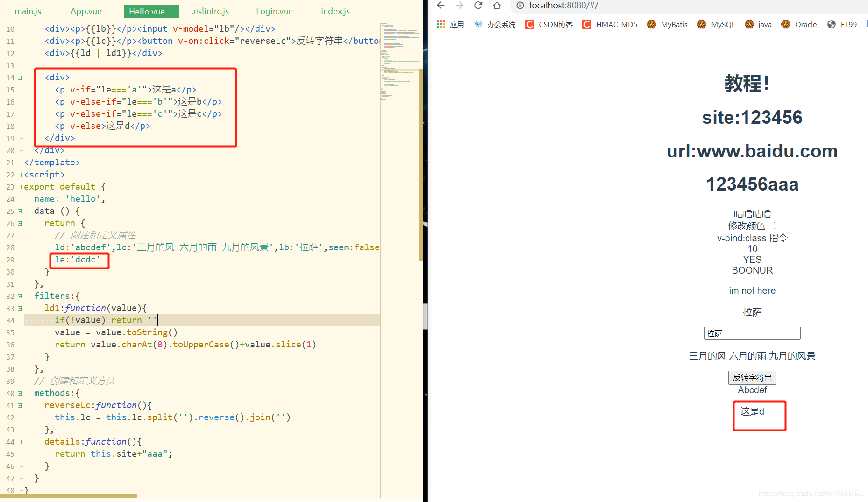Collapse the script tag at line 22
The height and width of the screenshot is (502, 868).
click(20, 175)
